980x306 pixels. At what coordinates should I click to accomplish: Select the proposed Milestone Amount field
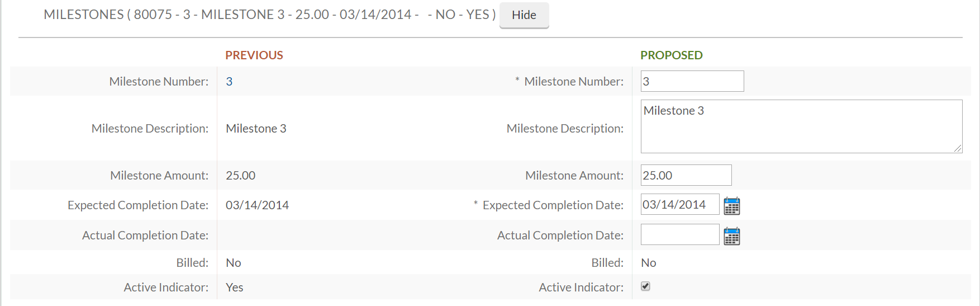[686, 176]
